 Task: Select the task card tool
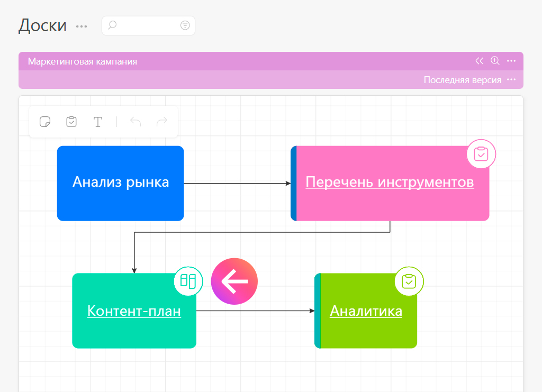(71, 122)
